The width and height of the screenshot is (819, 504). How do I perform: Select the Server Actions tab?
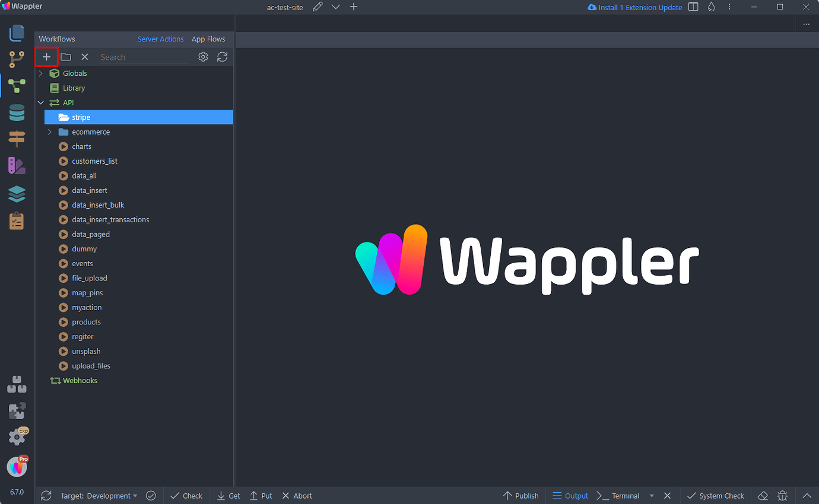[x=160, y=39]
